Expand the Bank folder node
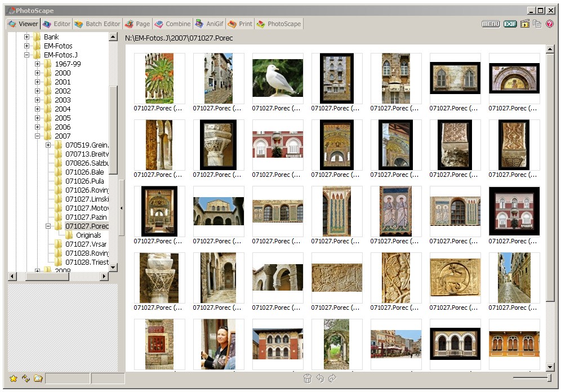The height and width of the screenshot is (392, 561). click(x=26, y=37)
